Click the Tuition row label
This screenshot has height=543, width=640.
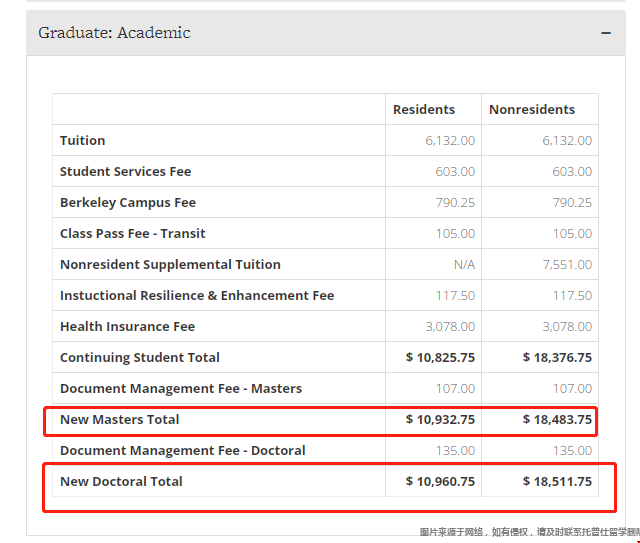tap(82, 140)
